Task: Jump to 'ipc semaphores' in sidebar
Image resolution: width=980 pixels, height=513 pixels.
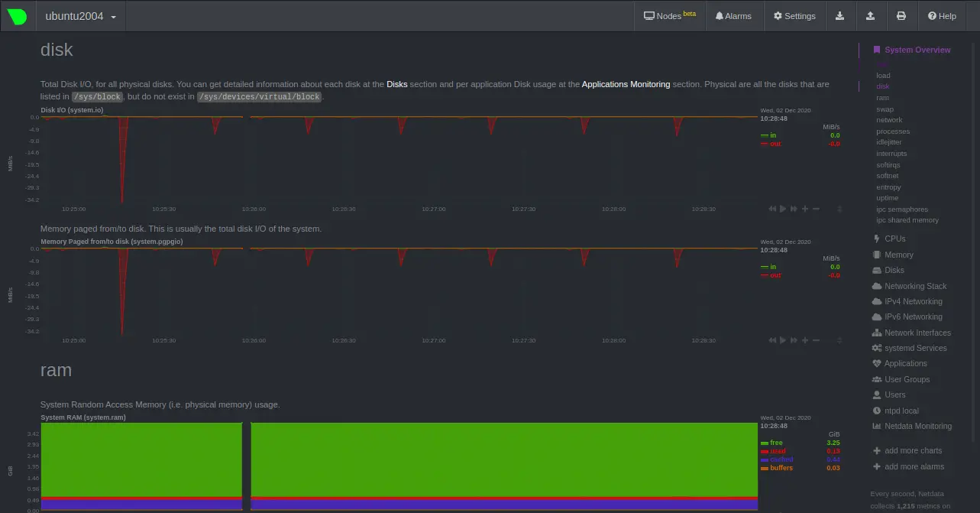Action: point(902,209)
